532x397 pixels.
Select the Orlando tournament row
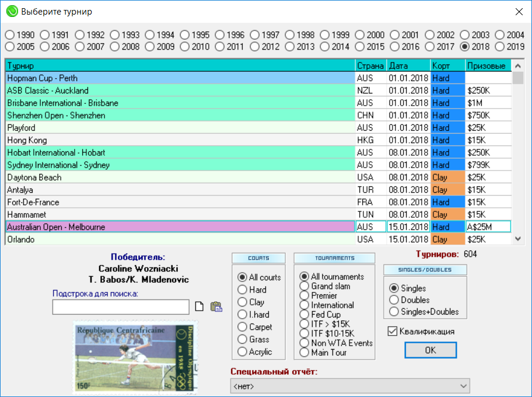(x=180, y=239)
